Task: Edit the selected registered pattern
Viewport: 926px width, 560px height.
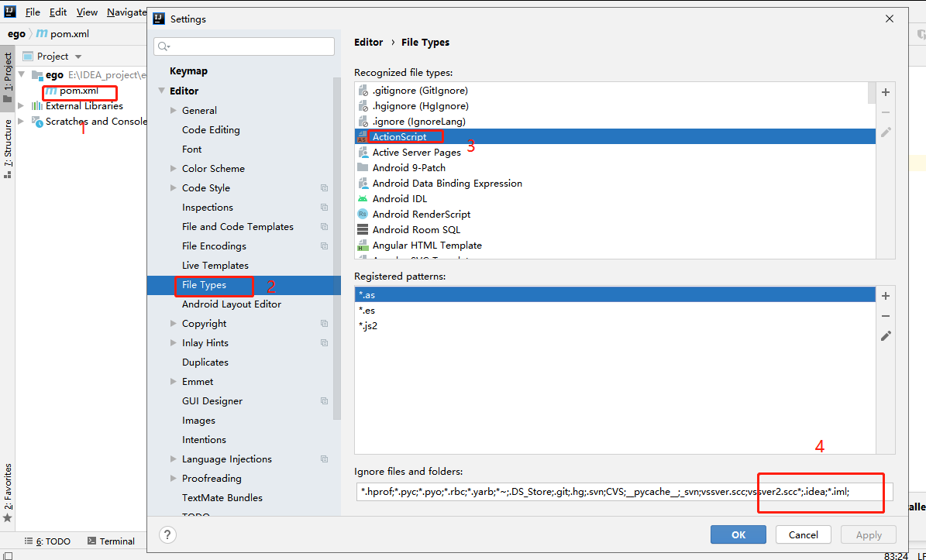Action: tap(885, 335)
